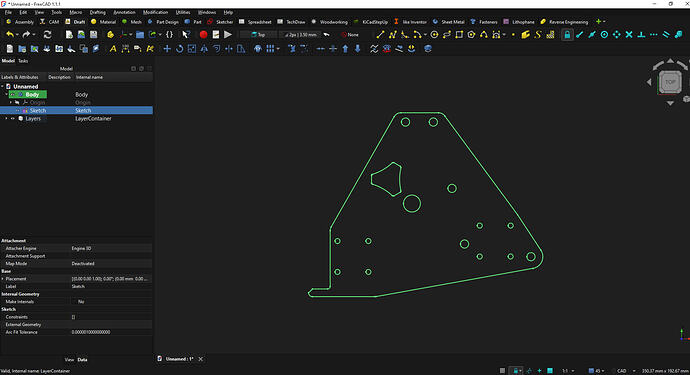Open the File menu
Screen dimensions: 690x375
click(x=8, y=12)
